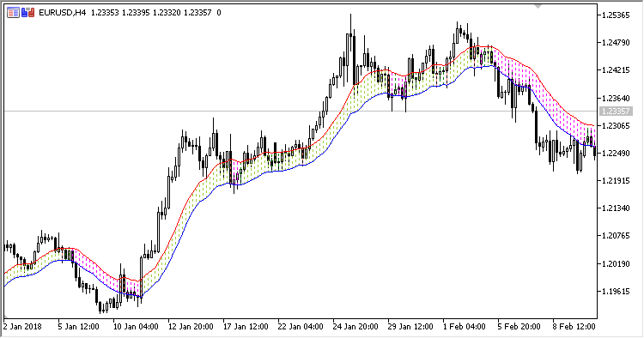Click the 24 Jan 20:00 time label
The image size is (644, 338).
356,327
